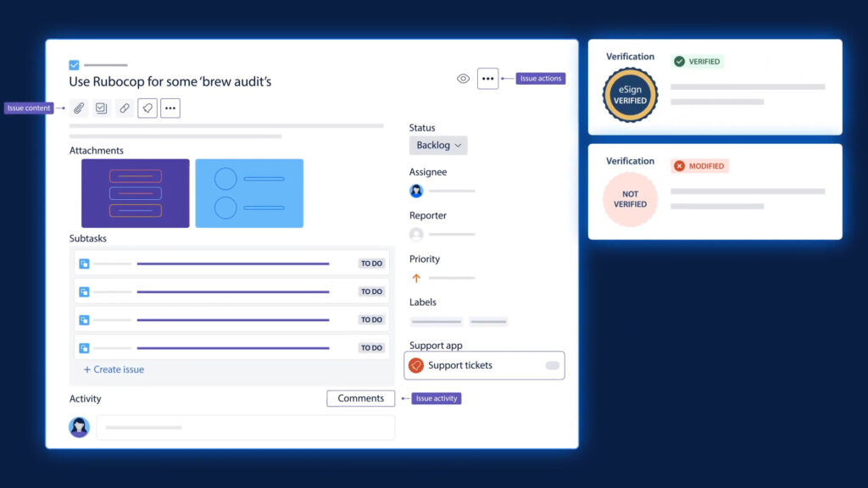Screen dimensions: 868x488
Task: Click the Support tickets red app icon
Action: (416, 366)
